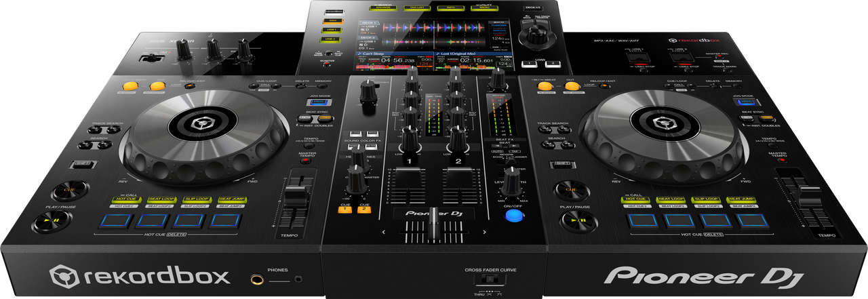This screenshot has height=299, width=868.
Task: Toggle headphone CUE button for channel 1
Action: pos(344,210)
